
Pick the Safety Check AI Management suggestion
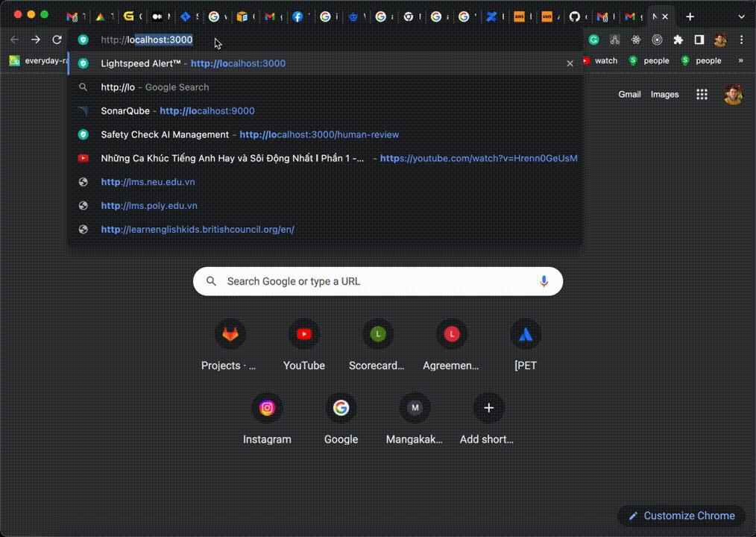tap(324, 134)
